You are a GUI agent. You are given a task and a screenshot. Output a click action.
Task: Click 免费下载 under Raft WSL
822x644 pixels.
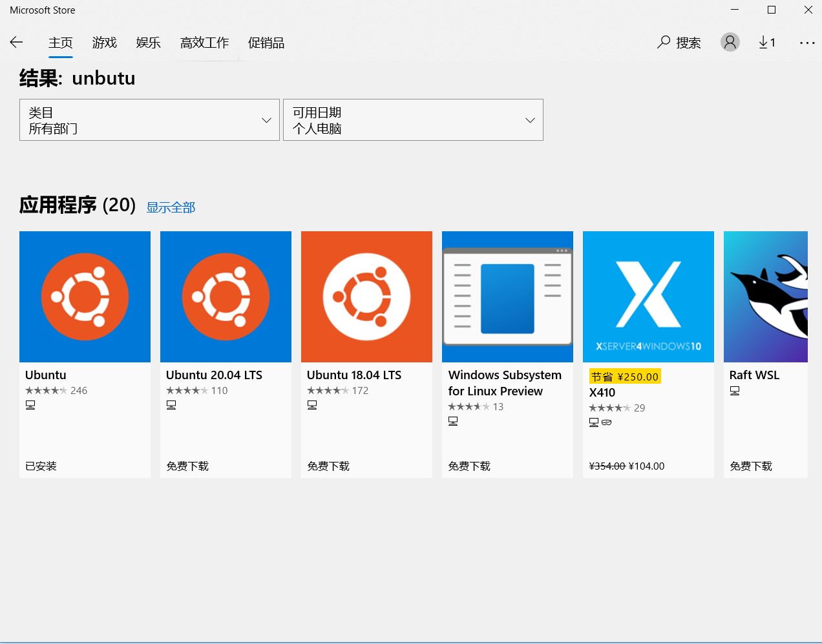(x=751, y=466)
